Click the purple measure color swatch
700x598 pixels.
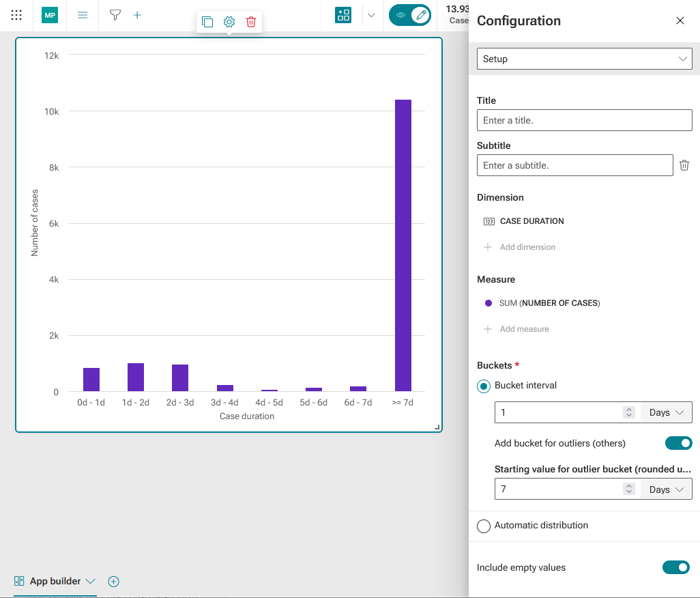tap(488, 303)
